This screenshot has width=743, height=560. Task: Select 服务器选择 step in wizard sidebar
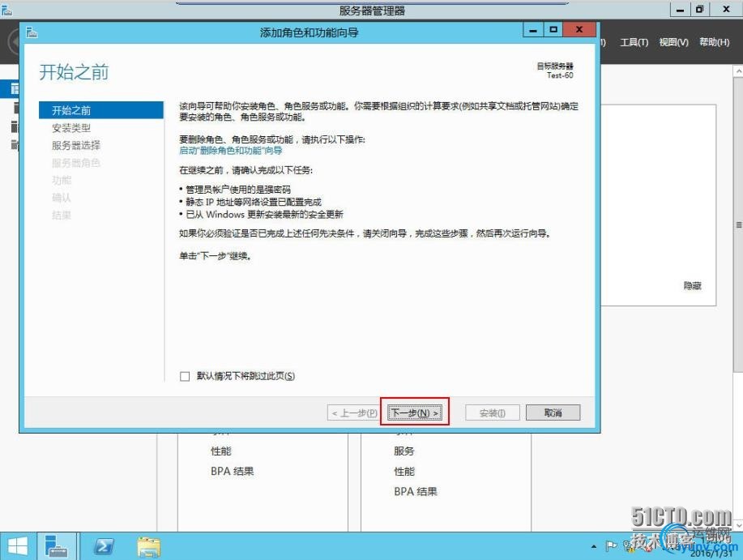76,145
